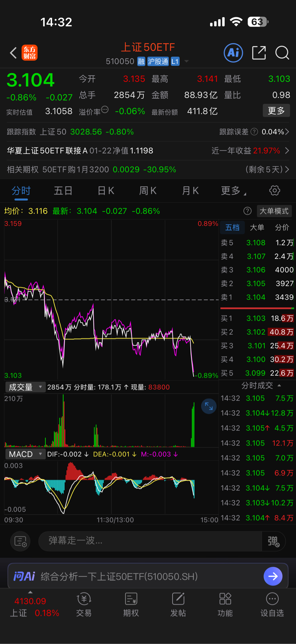
Task: Tap the danmaku list settings icon
Action: coord(20,541)
